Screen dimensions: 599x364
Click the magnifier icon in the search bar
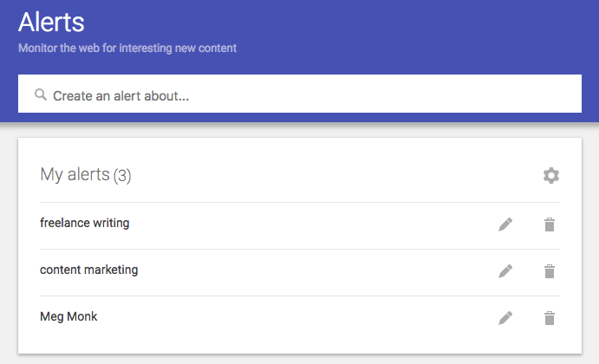pyautogui.click(x=41, y=94)
